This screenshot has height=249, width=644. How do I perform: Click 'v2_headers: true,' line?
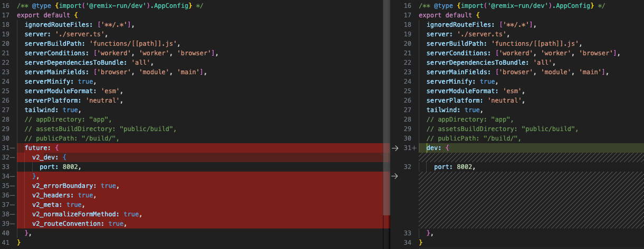click(63, 195)
